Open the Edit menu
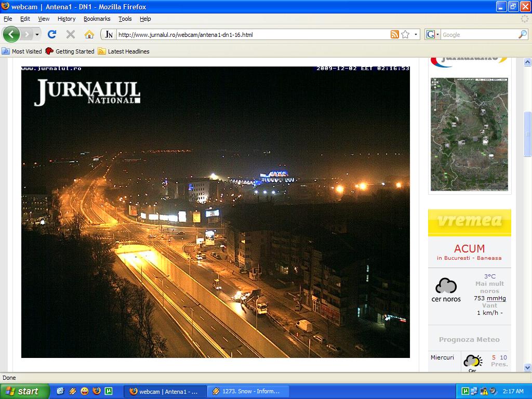 tap(25, 19)
